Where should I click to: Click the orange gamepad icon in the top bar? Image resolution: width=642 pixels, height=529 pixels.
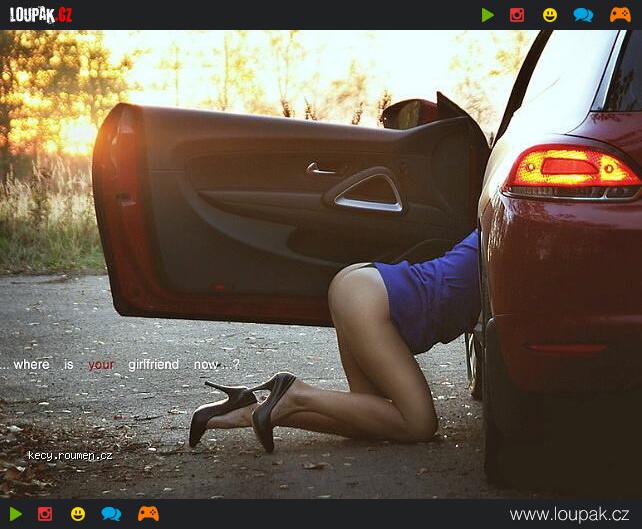click(x=620, y=15)
